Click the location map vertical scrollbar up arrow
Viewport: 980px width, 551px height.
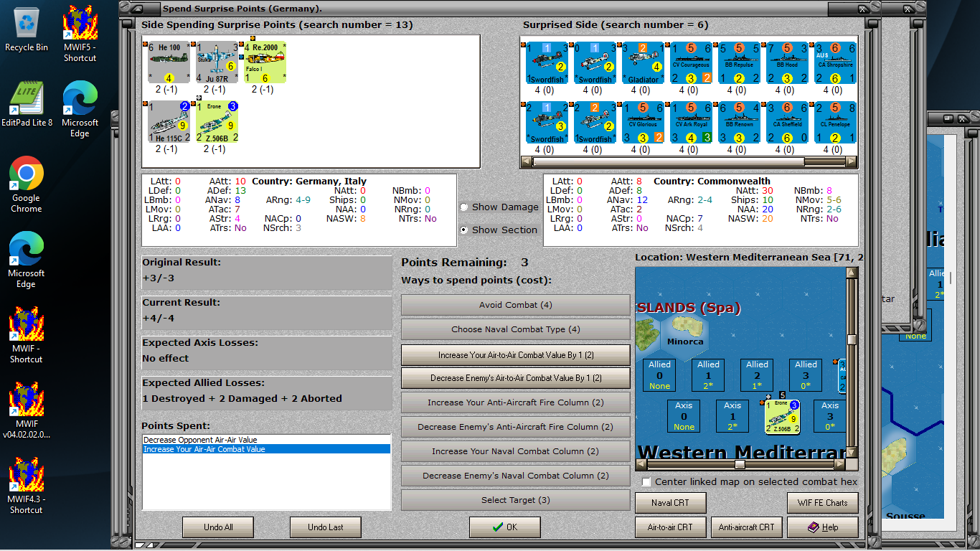pyautogui.click(x=852, y=273)
